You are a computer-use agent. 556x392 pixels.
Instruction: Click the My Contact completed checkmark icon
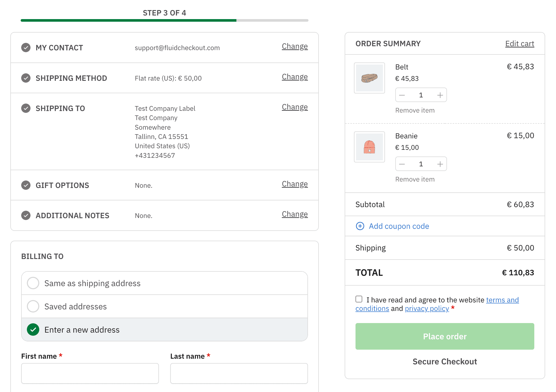26,48
